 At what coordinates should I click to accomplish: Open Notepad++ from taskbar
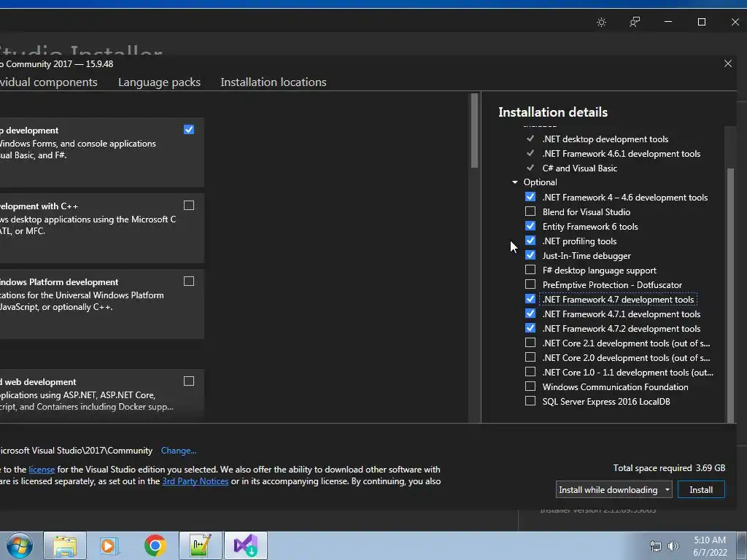[200, 545]
